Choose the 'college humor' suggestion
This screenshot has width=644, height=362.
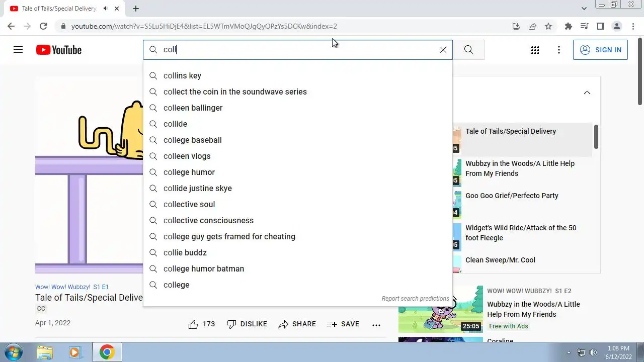(298, 172)
